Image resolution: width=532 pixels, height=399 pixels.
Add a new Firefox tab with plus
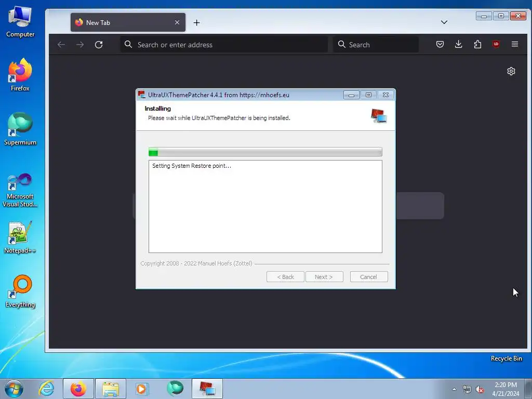196,22
